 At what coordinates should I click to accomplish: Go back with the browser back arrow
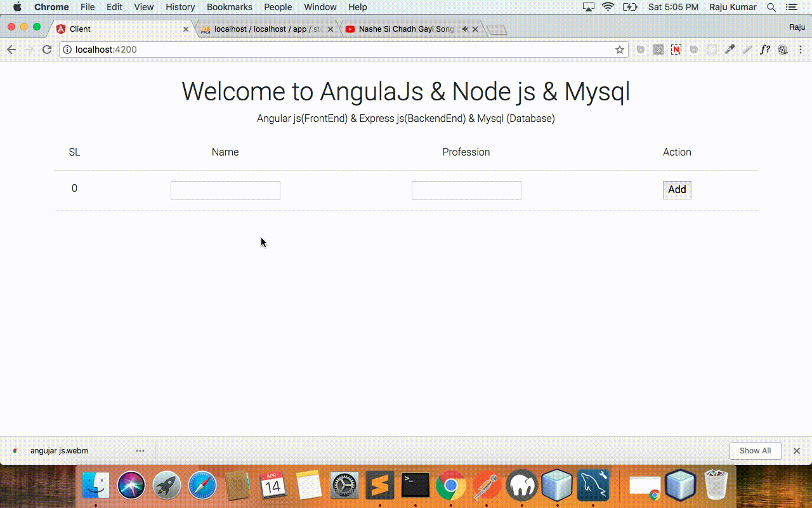(11, 50)
